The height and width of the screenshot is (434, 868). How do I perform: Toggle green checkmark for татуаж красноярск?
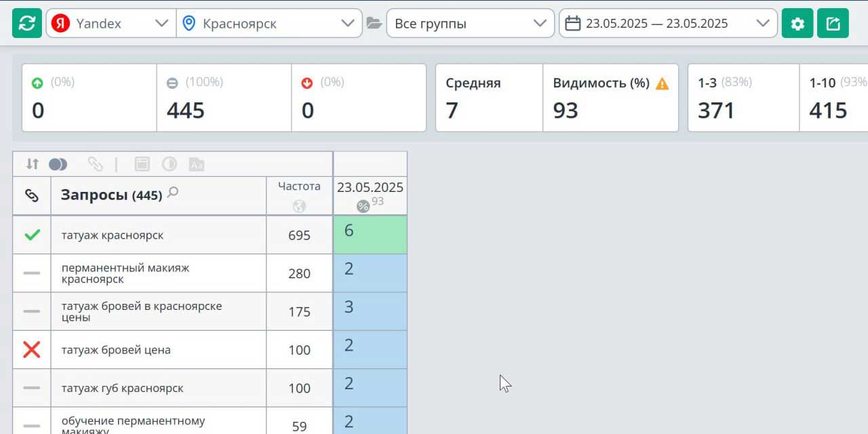click(32, 235)
